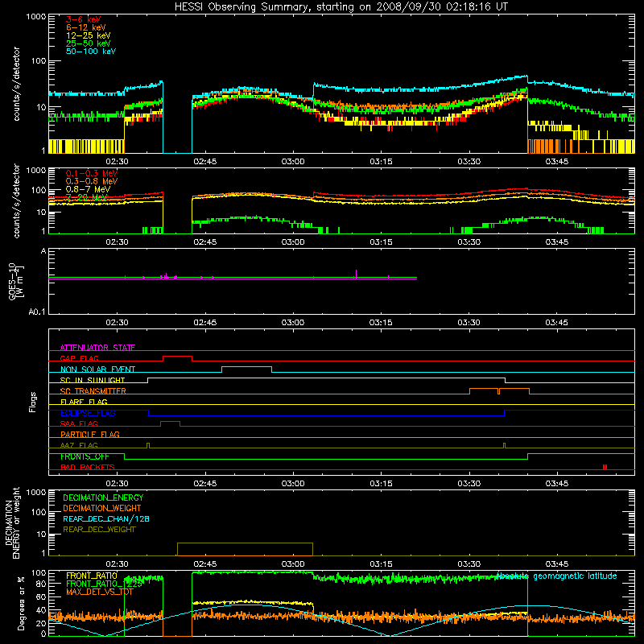Viewport: 644px width, 644px height.
Task: Select the orange 6-12 keV legend label
Action: 86,27
